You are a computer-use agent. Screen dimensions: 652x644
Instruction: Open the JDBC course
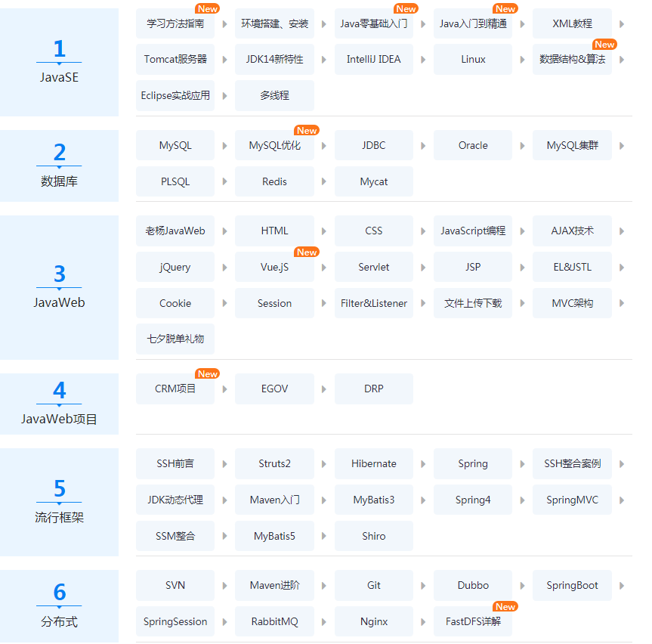(374, 146)
